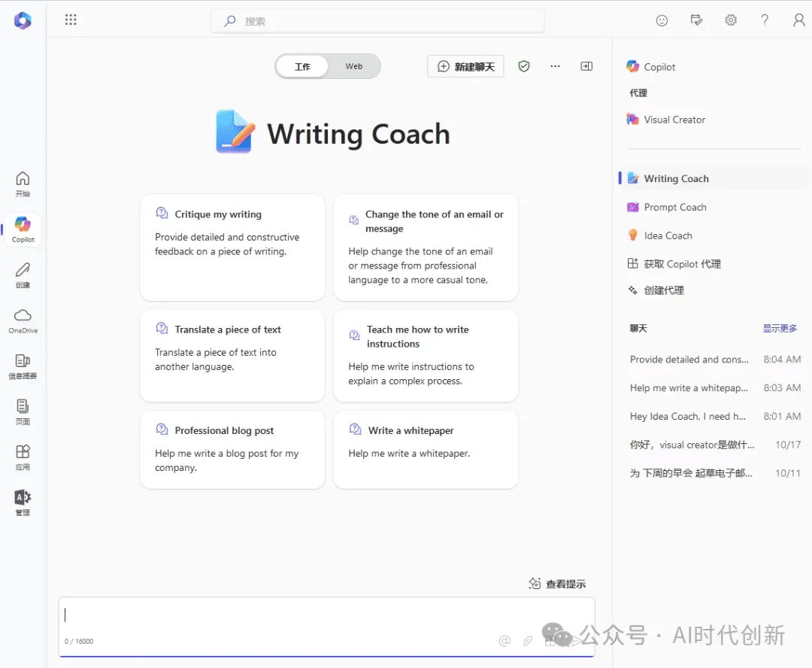
Task: Open Copilot in the right panel
Action: [x=651, y=67]
